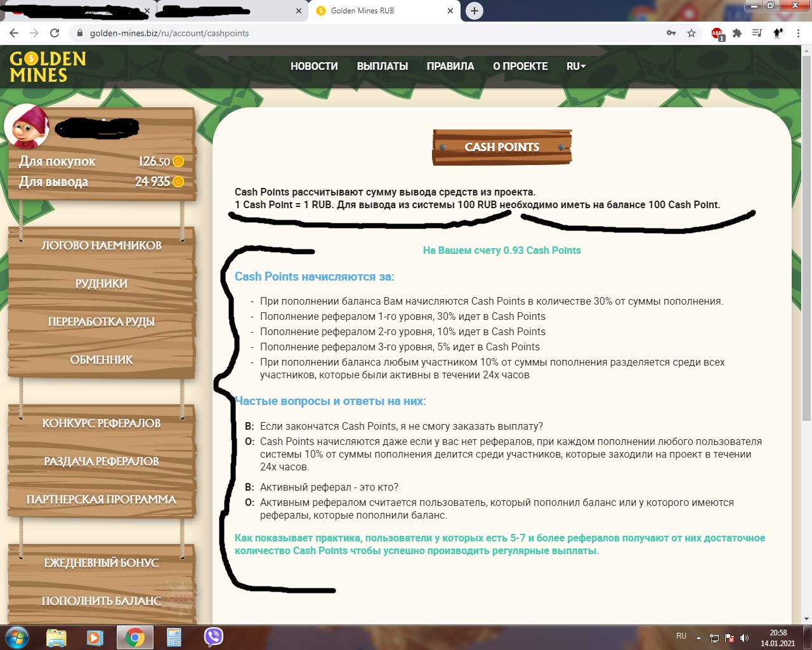
Task: Open a new browser tab
Action: (x=474, y=11)
